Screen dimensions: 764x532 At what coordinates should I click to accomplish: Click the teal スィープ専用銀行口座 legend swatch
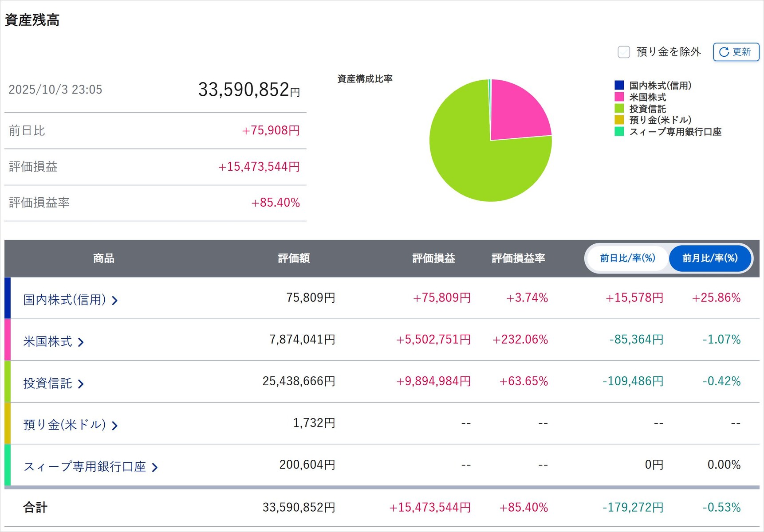pos(619,131)
